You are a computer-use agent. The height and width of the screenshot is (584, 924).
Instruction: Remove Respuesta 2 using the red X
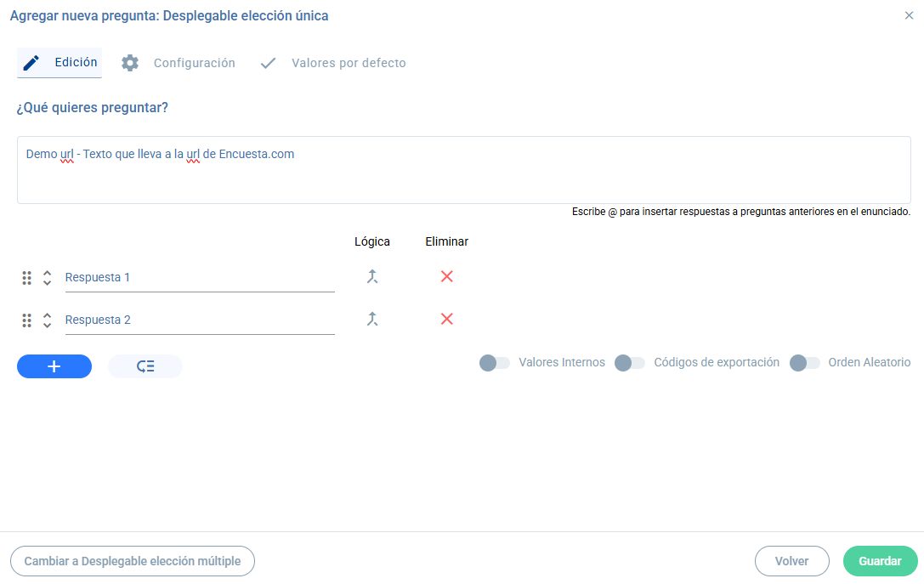(x=446, y=319)
